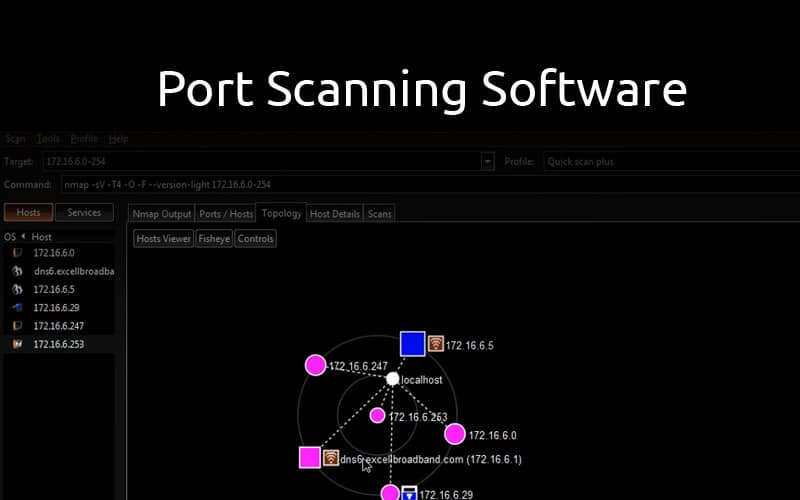
Task: Open the Tools menu
Action: 48,139
